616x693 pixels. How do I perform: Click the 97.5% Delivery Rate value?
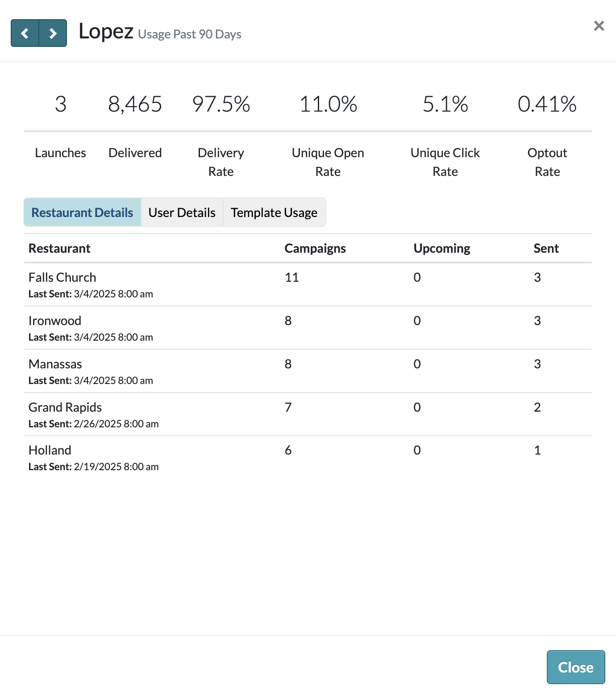(221, 104)
